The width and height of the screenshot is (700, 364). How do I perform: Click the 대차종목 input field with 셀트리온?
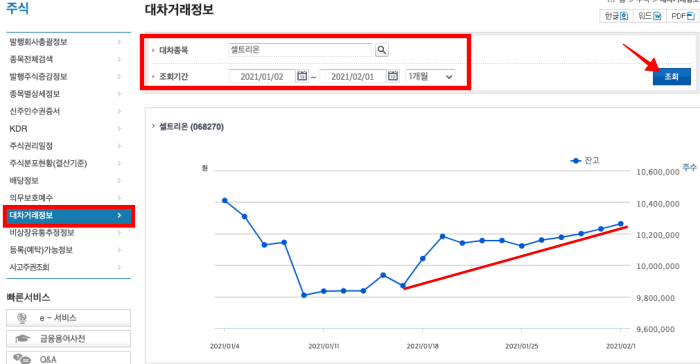[x=300, y=50]
